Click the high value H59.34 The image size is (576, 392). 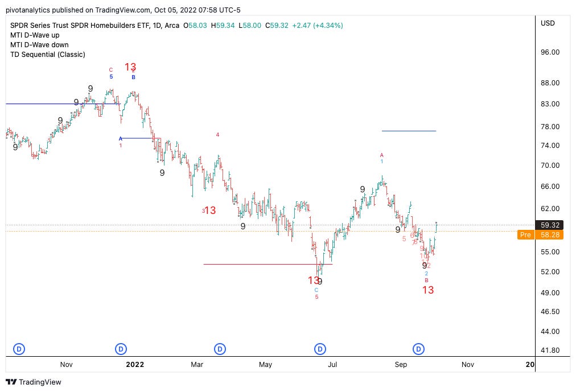coord(223,26)
